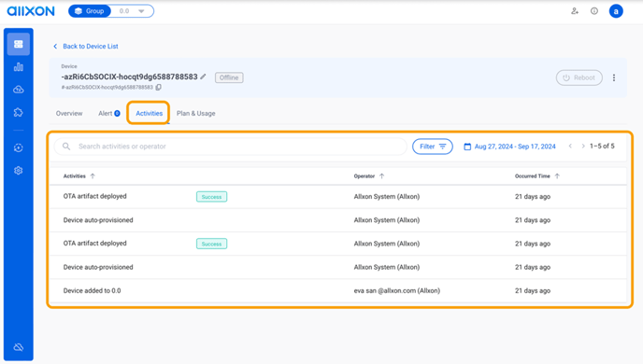Sort by Occurred Time column arrow
This screenshot has height=364, width=643.
557,176
